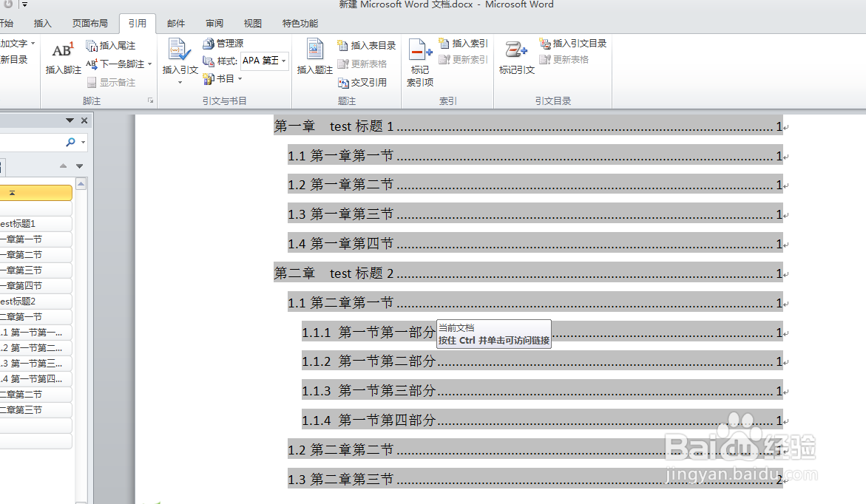
Task: Click Insert Index (插入索引)
Action: (463, 43)
